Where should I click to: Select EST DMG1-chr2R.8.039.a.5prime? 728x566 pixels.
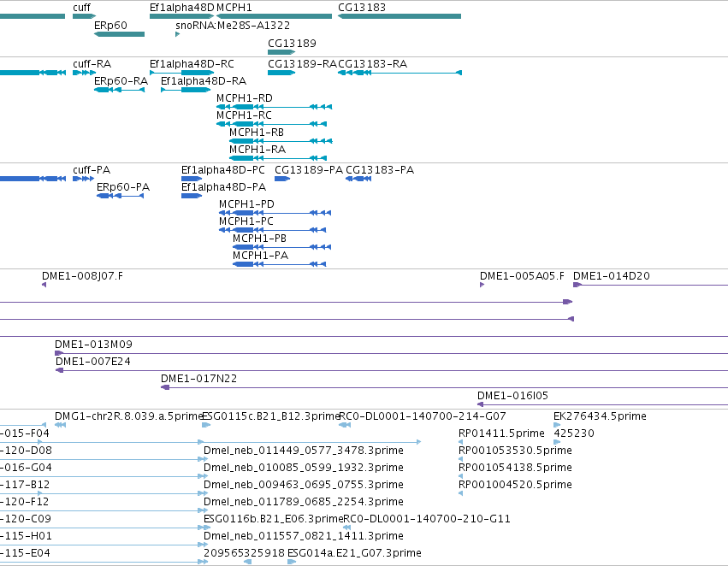tap(129, 416)
